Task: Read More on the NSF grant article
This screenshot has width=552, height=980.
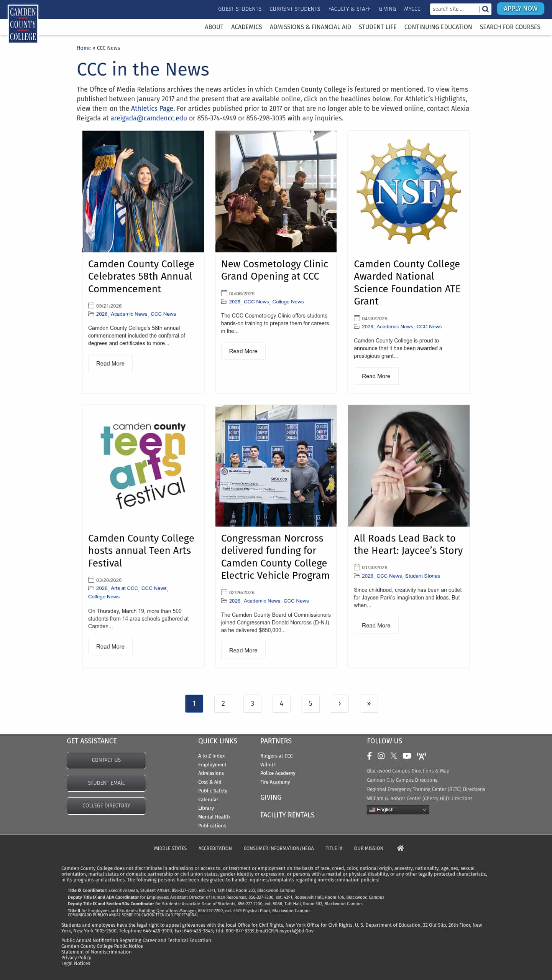Action: coord(376,376)
